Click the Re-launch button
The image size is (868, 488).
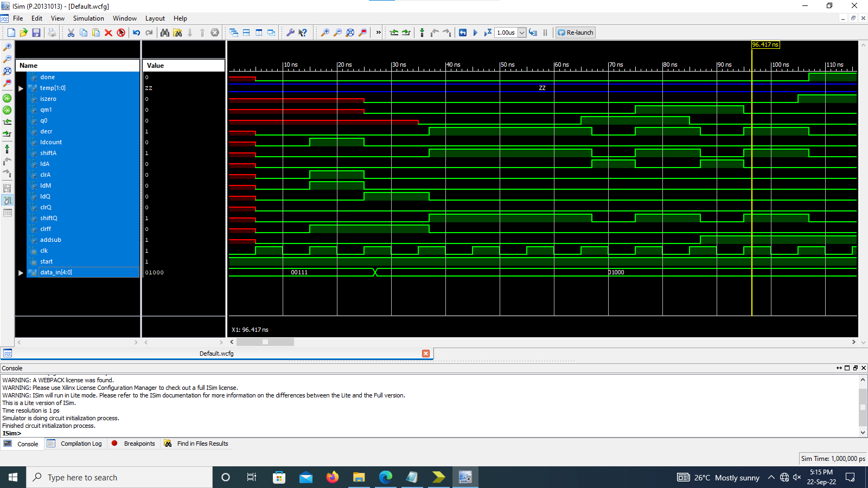click(x=575, y=33)
